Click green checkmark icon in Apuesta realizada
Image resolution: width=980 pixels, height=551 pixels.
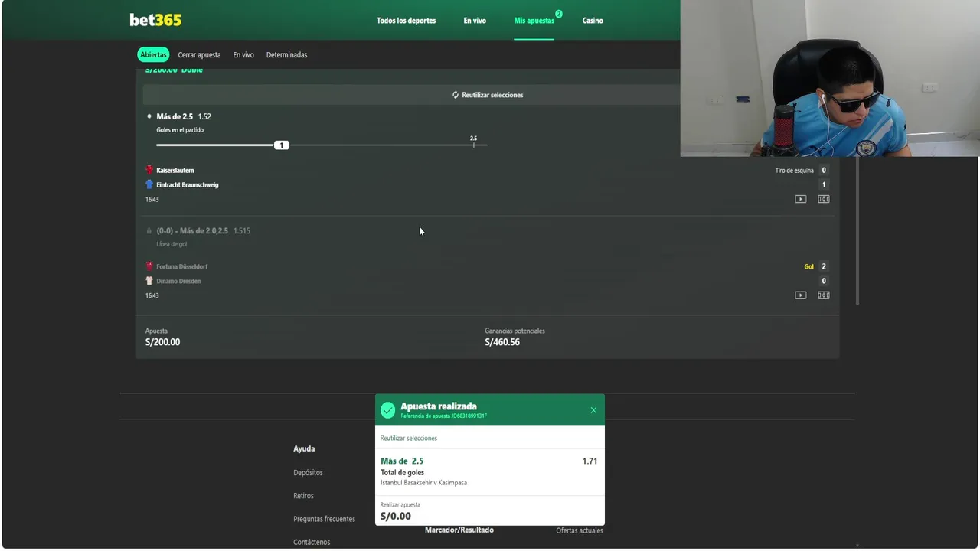[387, 410]
